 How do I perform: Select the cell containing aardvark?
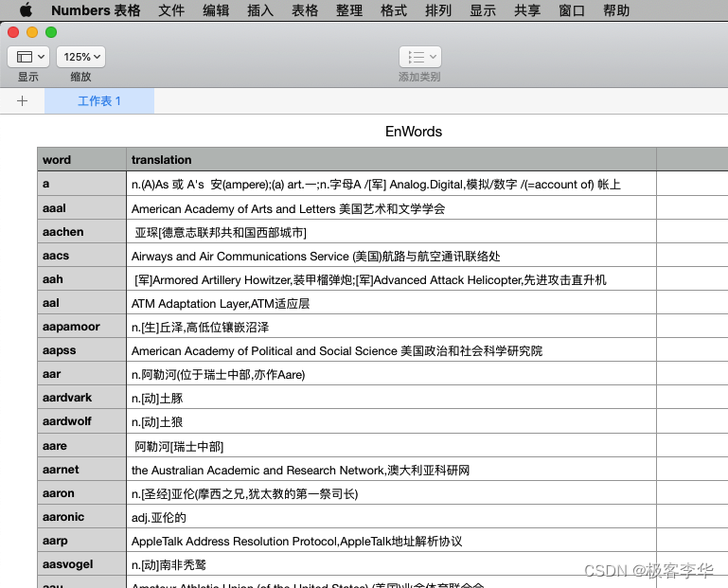pos(81,397)
